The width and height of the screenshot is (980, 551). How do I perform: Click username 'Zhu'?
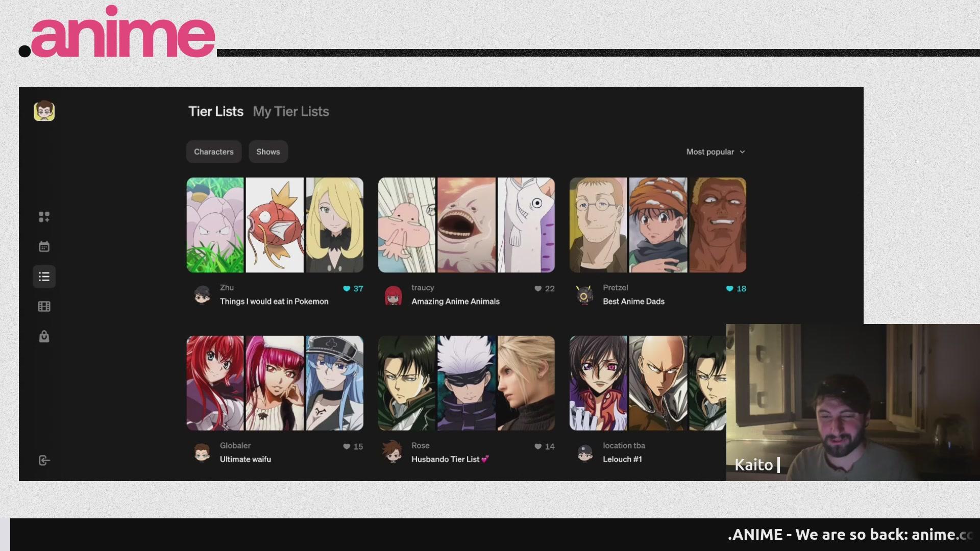[x=227, y=288]
